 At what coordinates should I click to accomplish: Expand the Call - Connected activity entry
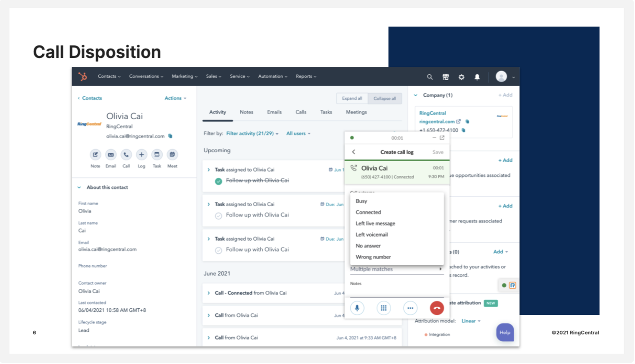coord(209,293)
